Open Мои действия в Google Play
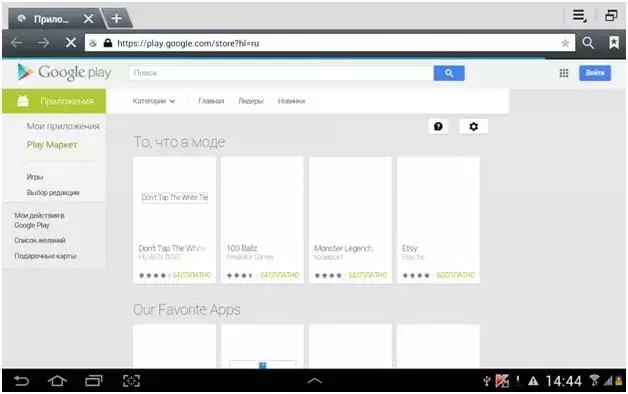 (39, 220)
